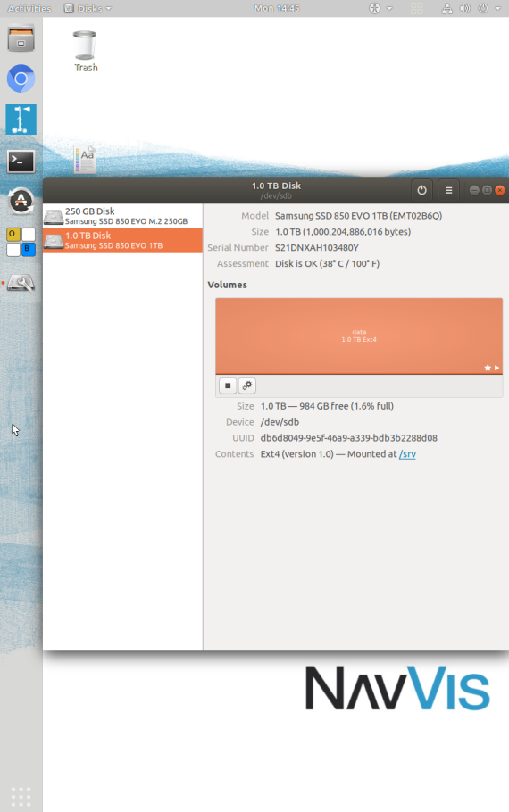Open the accessibility menu dropdown
Image resolution: width=509 pixels, height=812 pixels.
coord(380,8)
